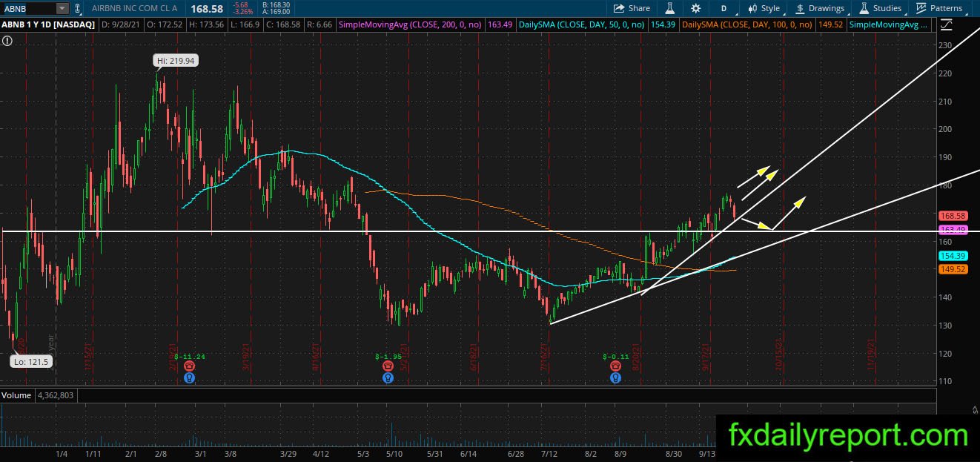Click the lightbulb icon below $-11.24 earnings
Screen dimensions: 980x462
pos(190,377)
